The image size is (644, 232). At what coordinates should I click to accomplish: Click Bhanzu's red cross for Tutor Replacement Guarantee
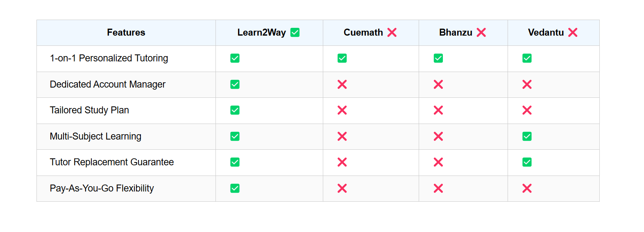[438, 162]
